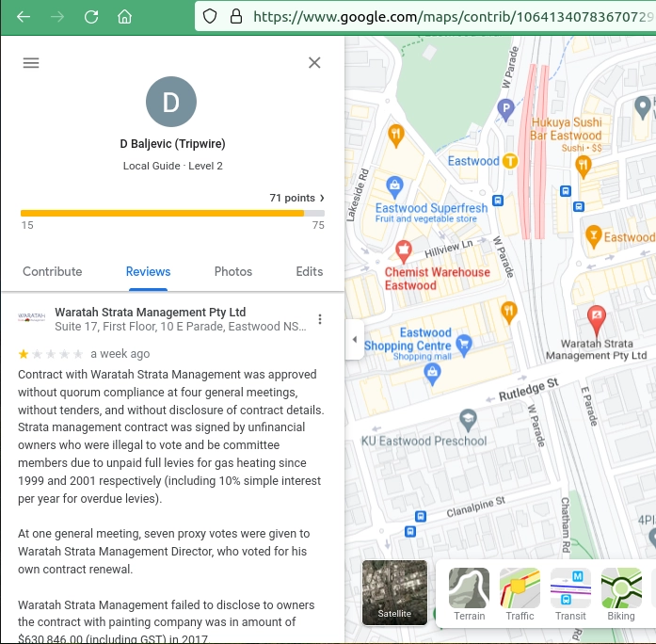Open Waratah Strata Management Pty Ltd review title
Image resolution: width=656 pixels, height=644 pixels.
[x=151, y=313]
